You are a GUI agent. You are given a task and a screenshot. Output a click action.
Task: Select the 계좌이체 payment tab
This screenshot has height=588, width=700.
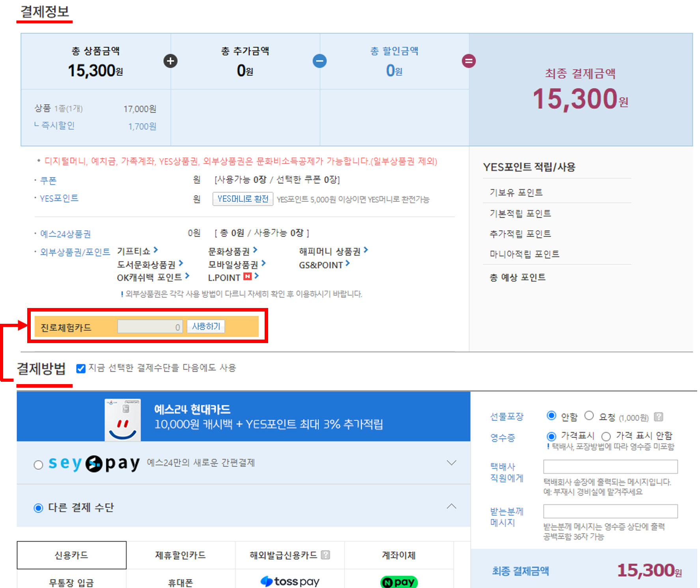point(399,555)
